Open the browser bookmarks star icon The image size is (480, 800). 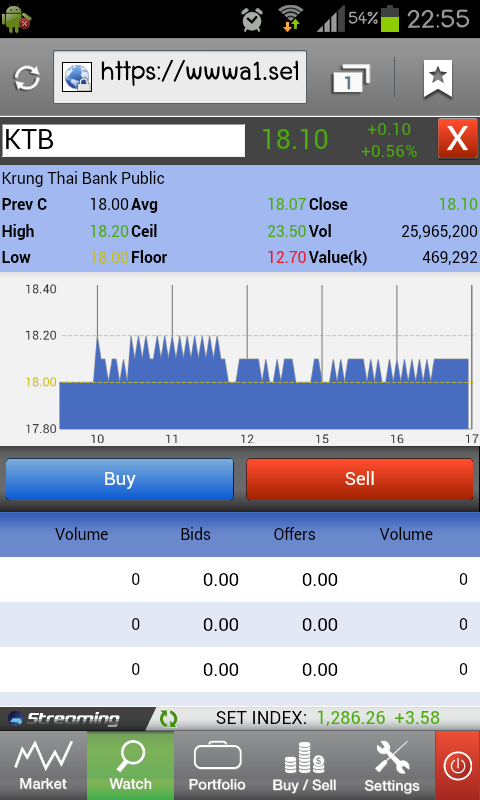pyautogui.click(x=437, y=78)
